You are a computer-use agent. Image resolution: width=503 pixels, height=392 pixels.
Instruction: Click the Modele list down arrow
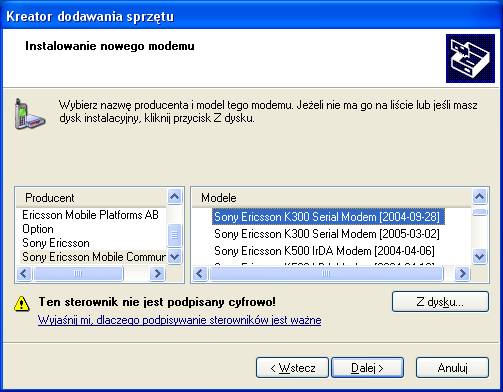coord(479,257)
